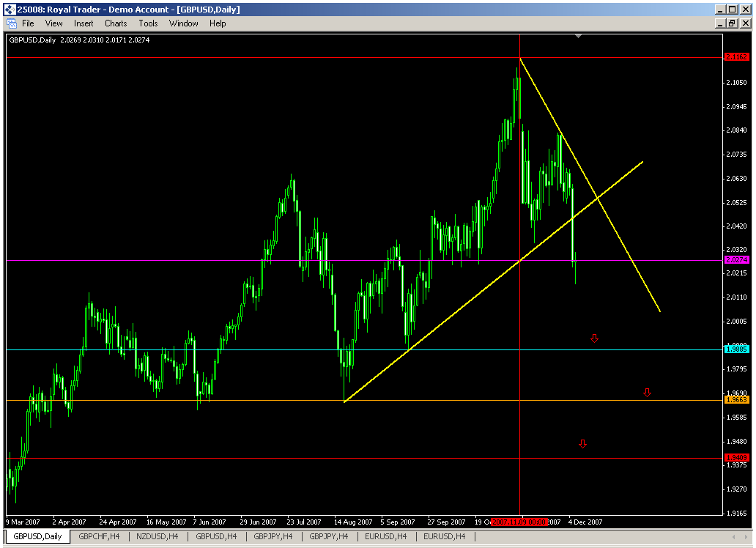Viewport: 756px width, 548px height.
Task: Click the tab bar right scroll arrow
Action: [x=745, y=536]
